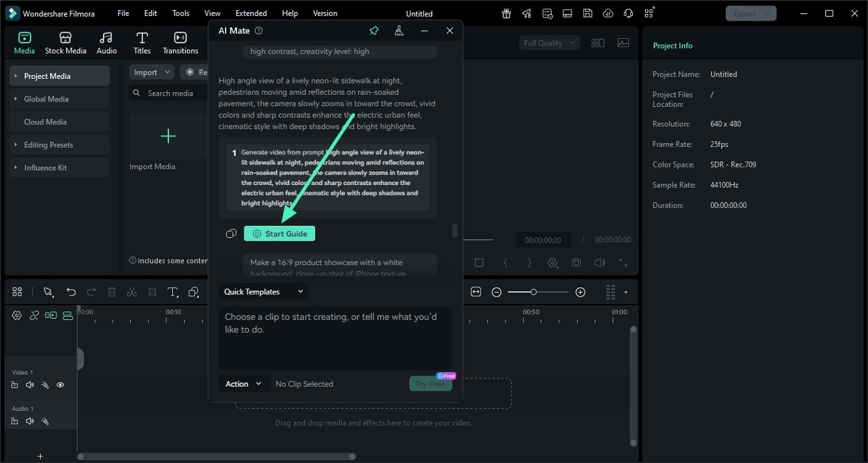
Task: Open the timeline layout four-squares icon
Action: tap(17, 292)
